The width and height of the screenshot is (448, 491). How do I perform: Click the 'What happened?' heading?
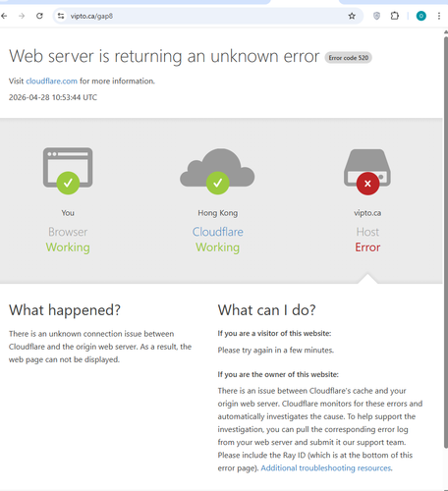(x=65, y=310)
